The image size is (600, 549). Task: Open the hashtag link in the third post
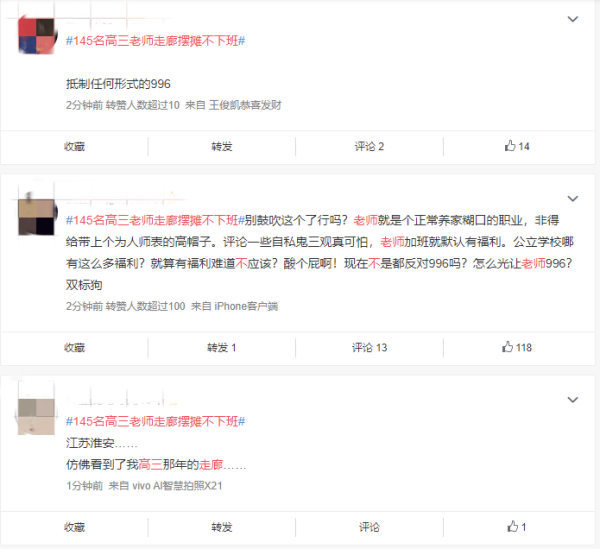pyautogui.click(x=155, y=421)
